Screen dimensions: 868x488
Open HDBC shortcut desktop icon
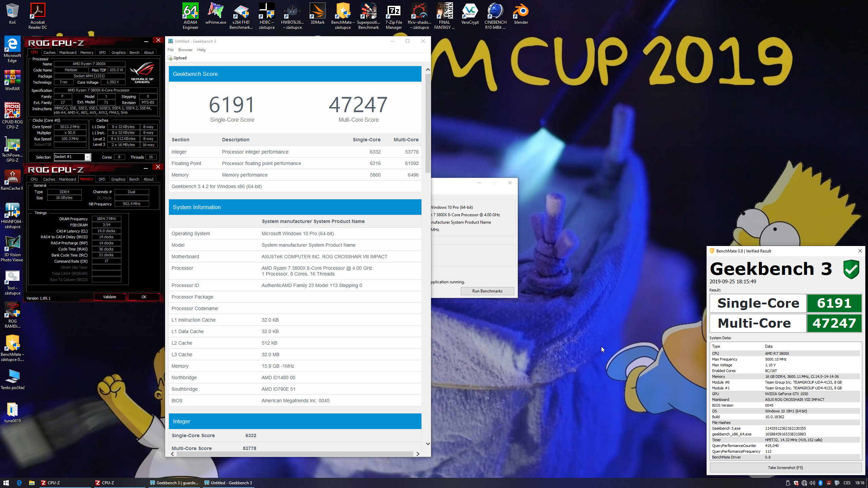pos(267,16)
